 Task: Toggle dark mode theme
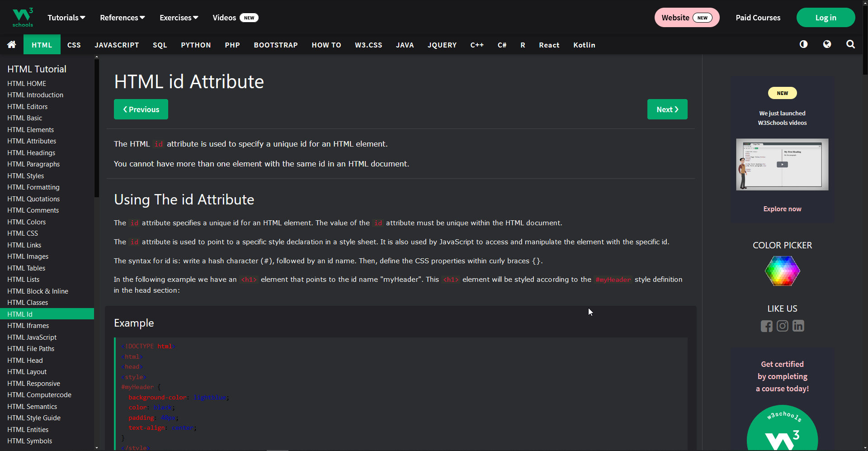[x=803, y=44]
